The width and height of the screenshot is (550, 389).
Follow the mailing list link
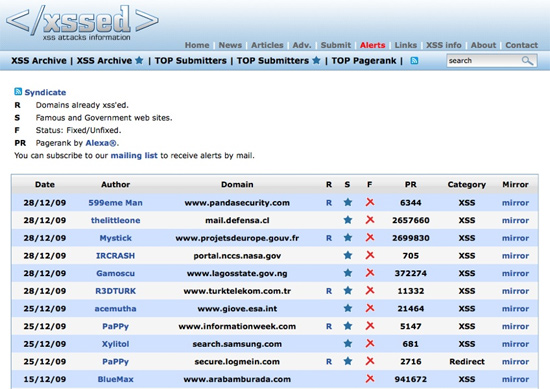coord(134,155)
